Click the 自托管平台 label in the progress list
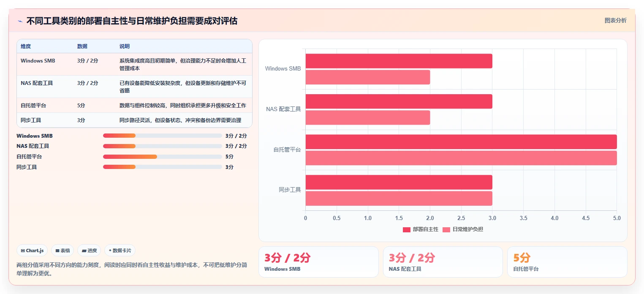644x294 pixels. click(29, 156)
